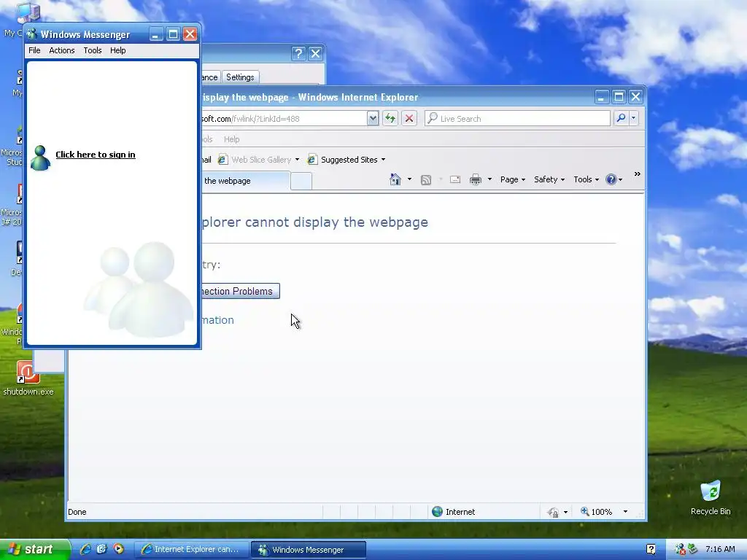Click the 'Done' status bar text
This screenshot has width=747, height=560.
pyautogui.click(x=77, y=512)
